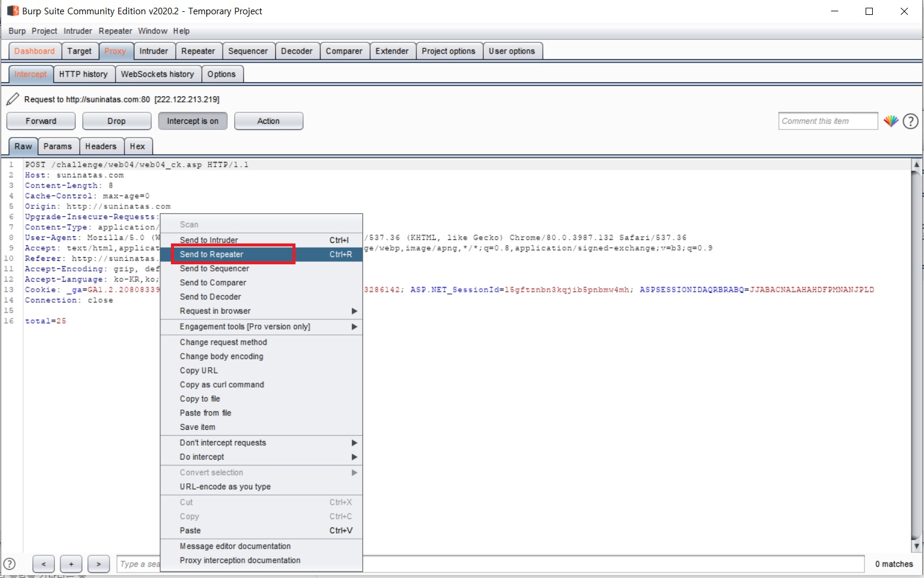Maximize the Burp Suite window
This screenshot has height=578, width=924.
pyautogui.click(x=869, y=11)
